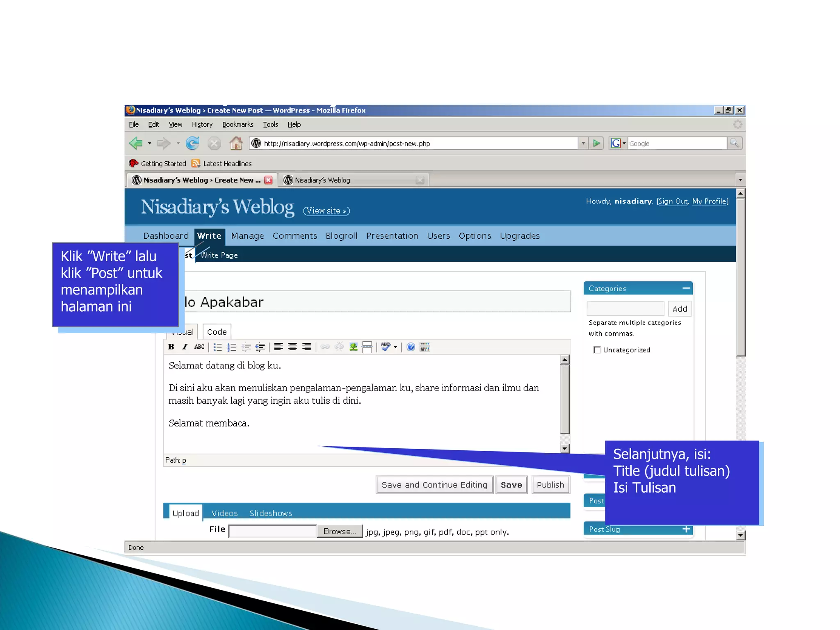Click the new category name field
840x630 pixels.
click(x=625, y=309)
